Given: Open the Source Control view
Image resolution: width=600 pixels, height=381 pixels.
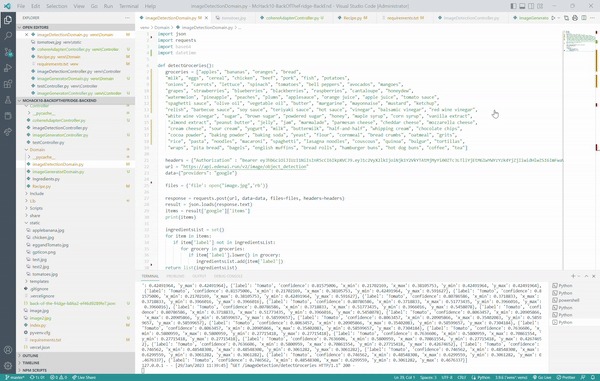Looking at the screenshot, I should 8,52.
